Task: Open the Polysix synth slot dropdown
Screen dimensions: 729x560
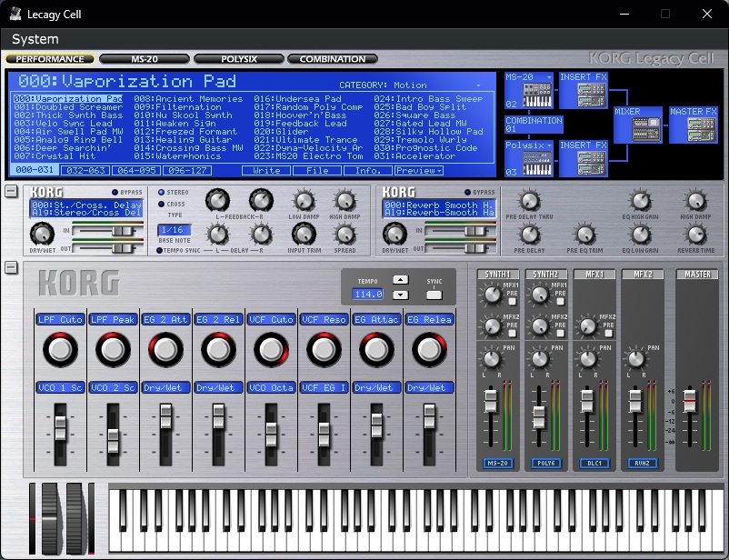Action: click(x=549, y=145)
